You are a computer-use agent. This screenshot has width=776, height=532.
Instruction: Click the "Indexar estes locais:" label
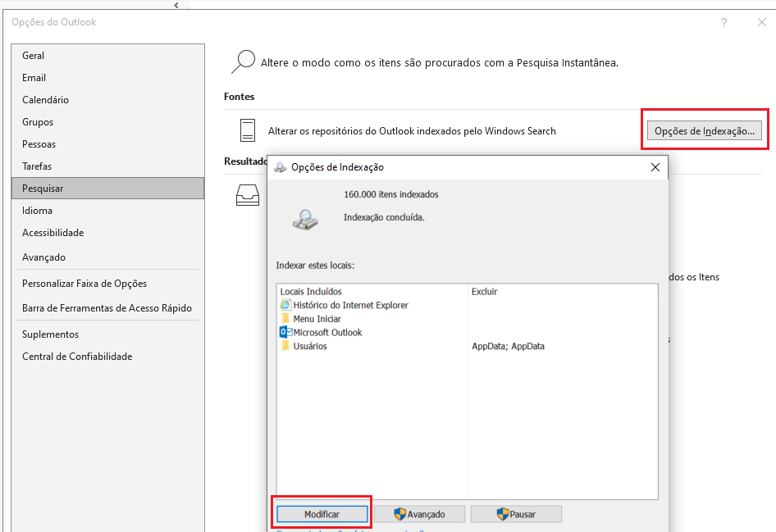(x=315, y=265)
